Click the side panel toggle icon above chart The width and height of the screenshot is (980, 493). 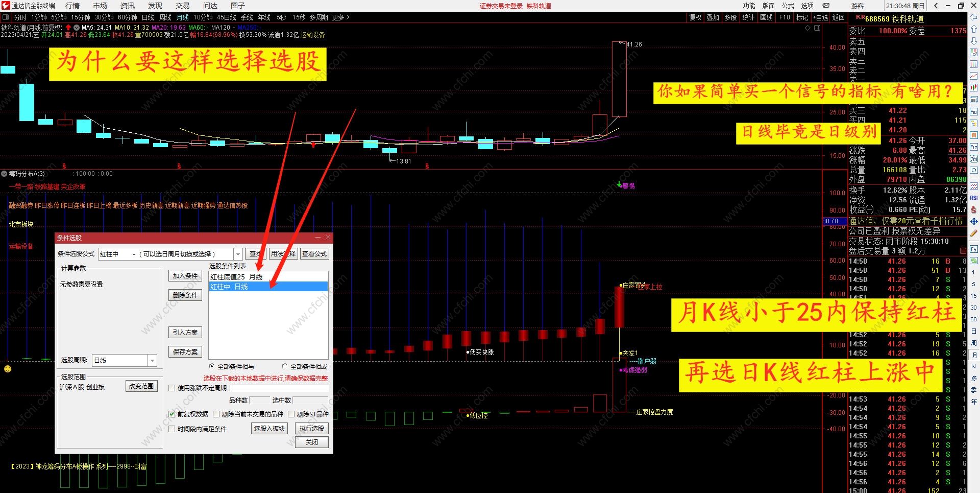(817, 28)
